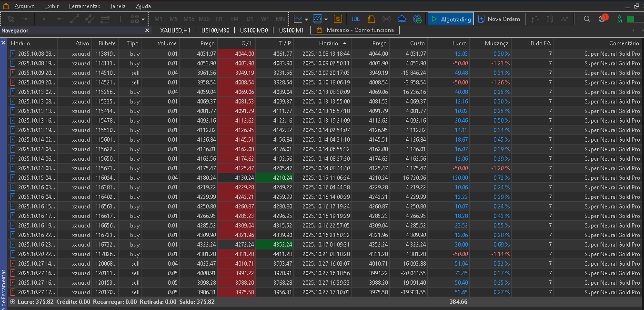Screen dimensions: 644x310
Task: Switch chart to M15 timeframe
Action: 189,19
